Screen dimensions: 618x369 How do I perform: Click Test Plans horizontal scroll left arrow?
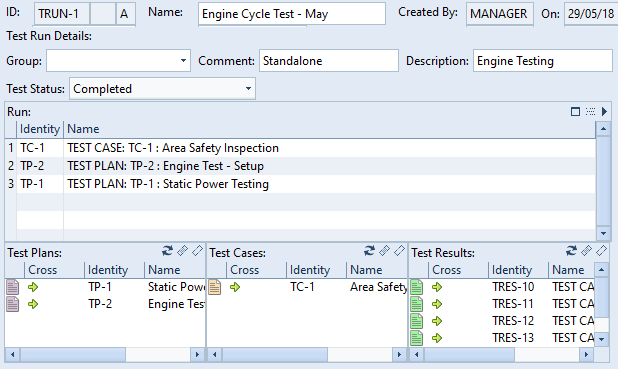click(13, 354)
